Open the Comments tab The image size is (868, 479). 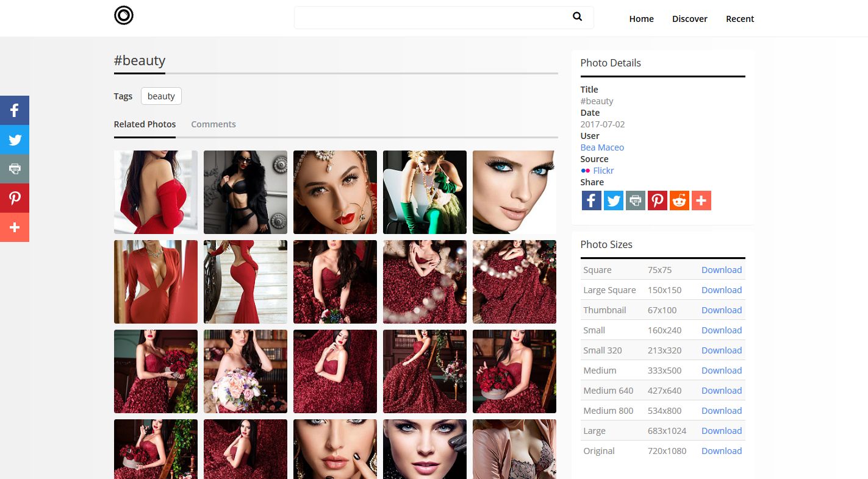tap(213, 124)
